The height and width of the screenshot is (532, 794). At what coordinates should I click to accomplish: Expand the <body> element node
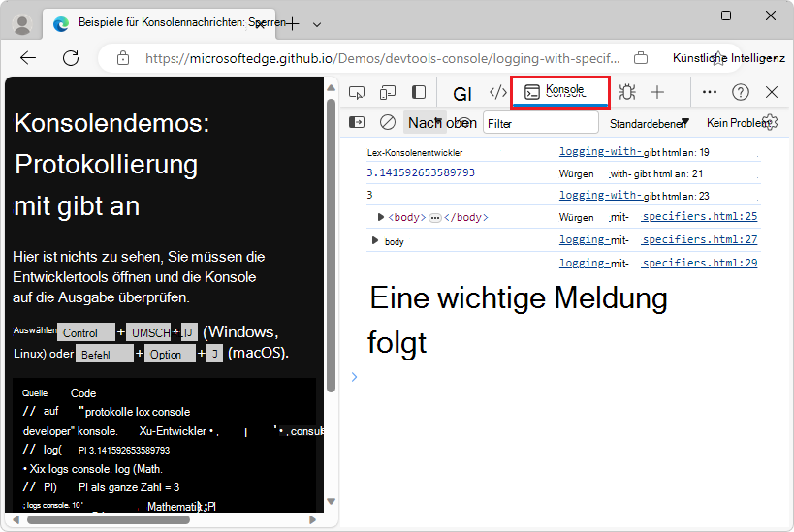[380, 217]
